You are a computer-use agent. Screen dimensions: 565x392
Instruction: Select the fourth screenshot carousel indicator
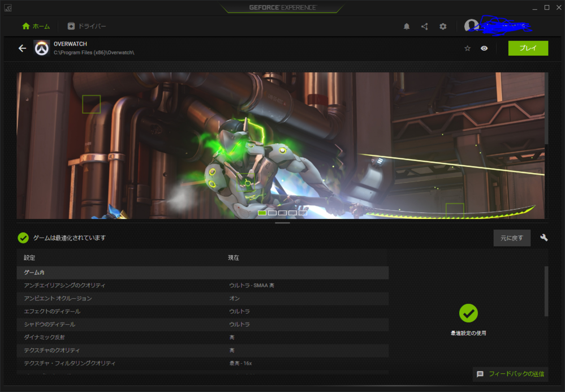[292, 213]
